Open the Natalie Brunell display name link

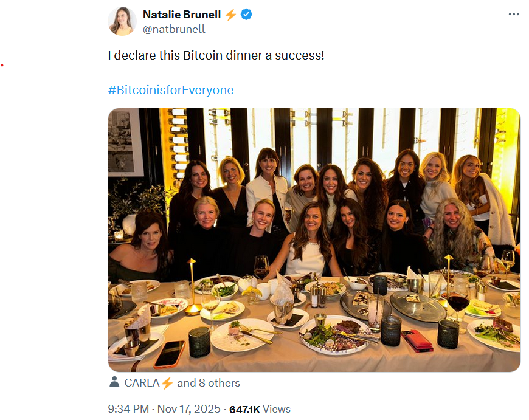(181, 14)
